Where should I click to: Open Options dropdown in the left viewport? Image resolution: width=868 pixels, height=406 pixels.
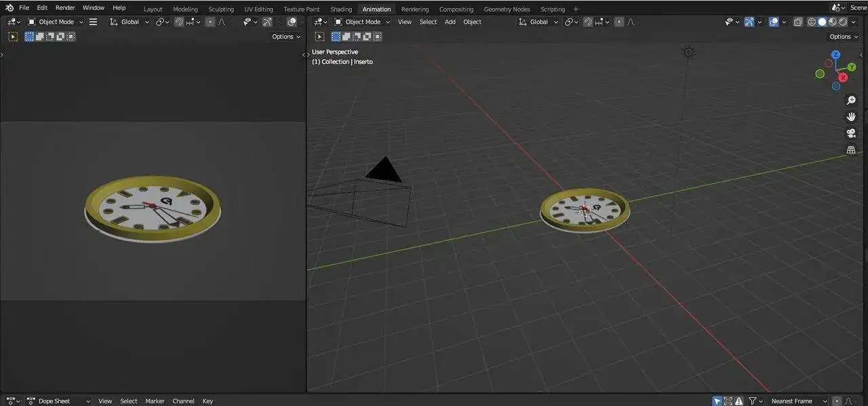(x=285, y=37)
